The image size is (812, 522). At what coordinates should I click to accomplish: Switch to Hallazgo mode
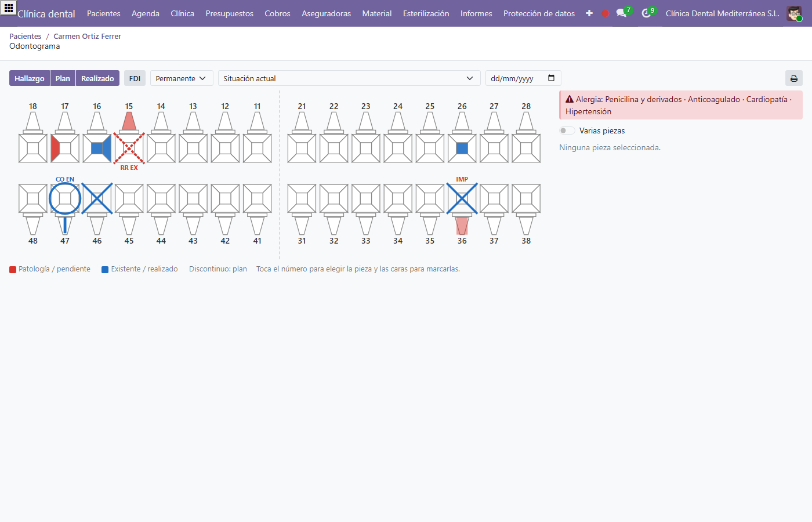tap(30, 78)
